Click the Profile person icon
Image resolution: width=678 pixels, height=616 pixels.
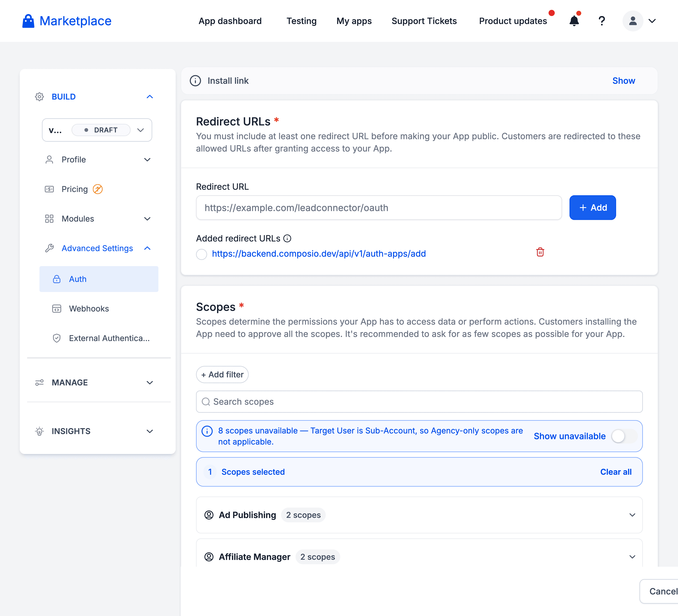point(50,160)
